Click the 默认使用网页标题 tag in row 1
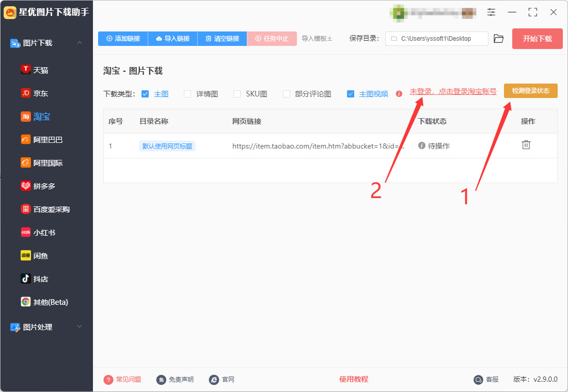 point(167,146)
